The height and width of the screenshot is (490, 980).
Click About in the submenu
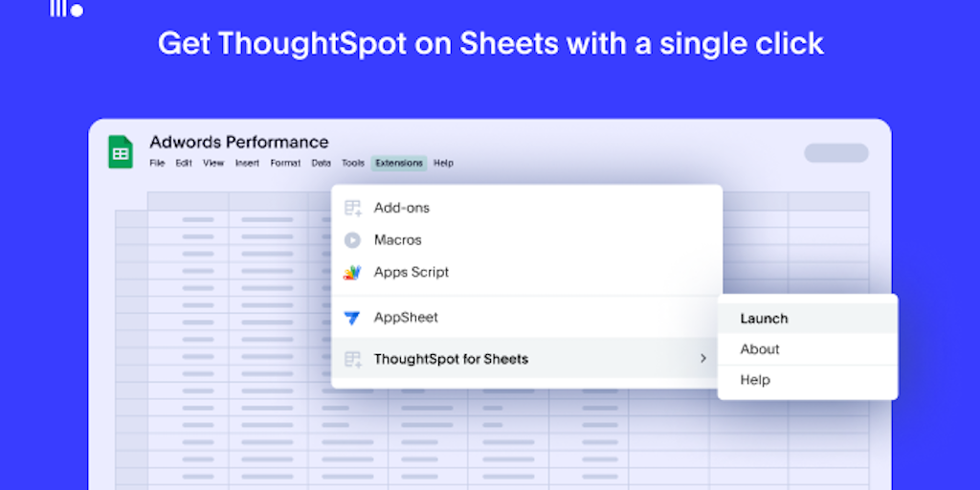(808, 349)
